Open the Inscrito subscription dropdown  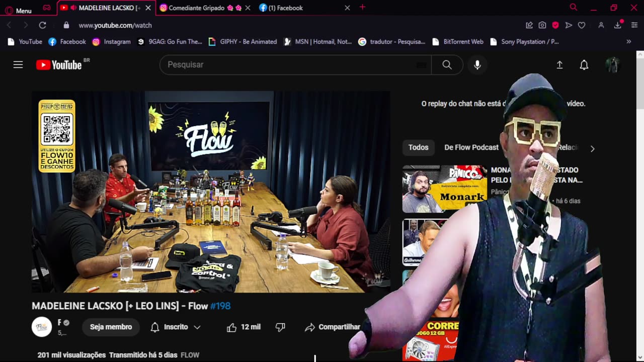[x=176, y=327]
